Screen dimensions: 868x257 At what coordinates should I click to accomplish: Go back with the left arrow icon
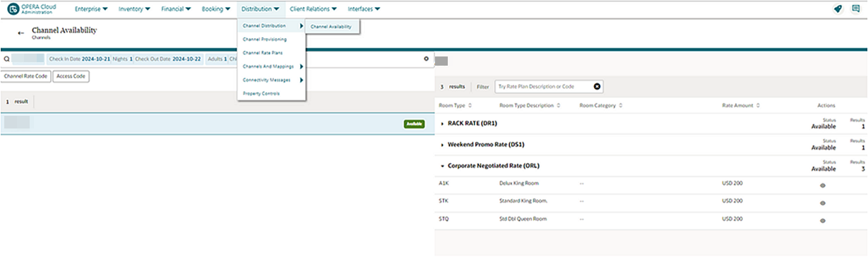click(20, 33)
